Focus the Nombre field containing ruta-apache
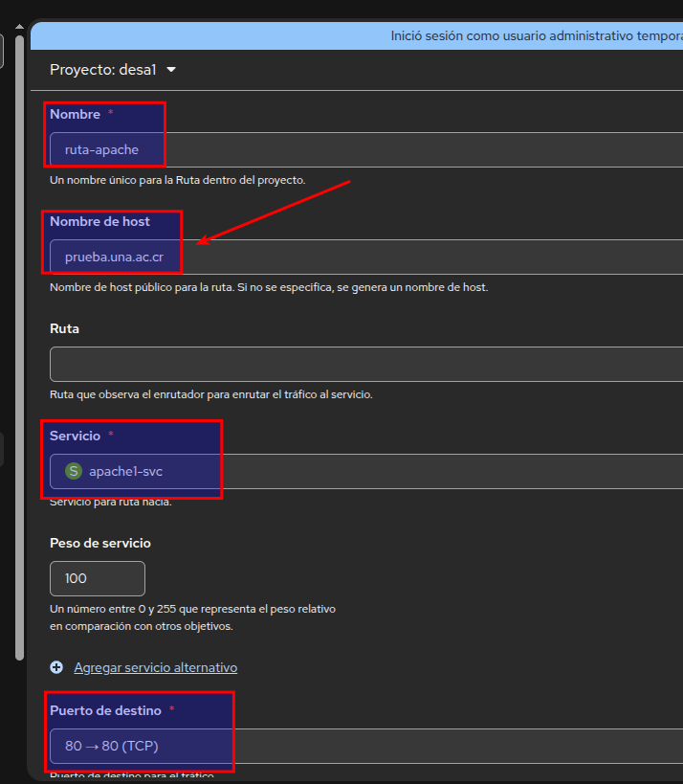 364,149
